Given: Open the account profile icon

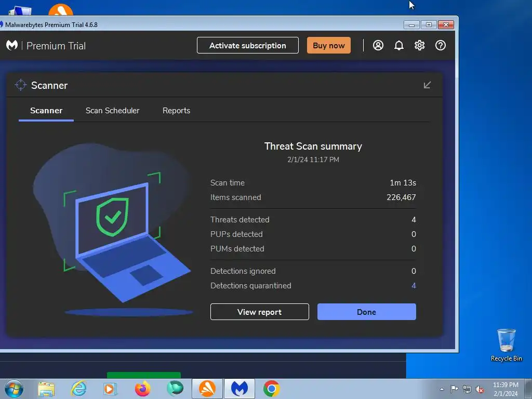Looking at the screenshot, I should (x=378, y=45).
